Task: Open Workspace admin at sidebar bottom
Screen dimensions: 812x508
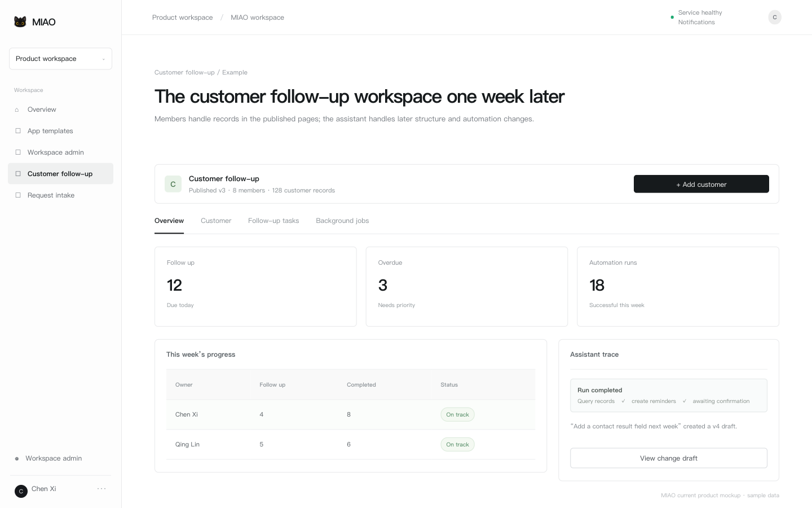Action: point(54,458)
